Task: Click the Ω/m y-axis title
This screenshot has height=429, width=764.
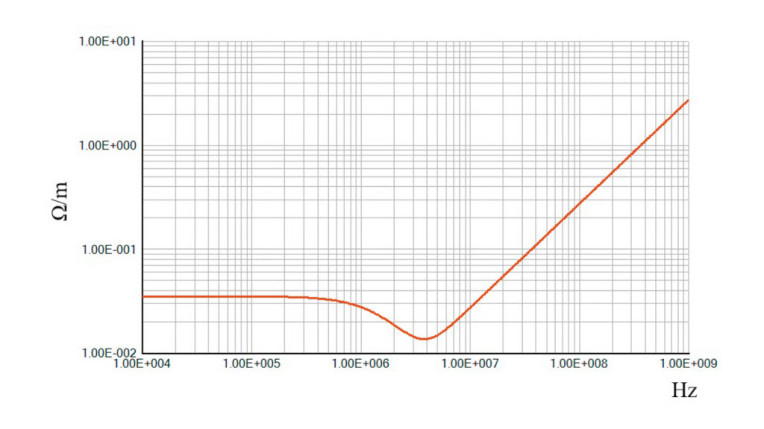Action: tap(60, 200)
